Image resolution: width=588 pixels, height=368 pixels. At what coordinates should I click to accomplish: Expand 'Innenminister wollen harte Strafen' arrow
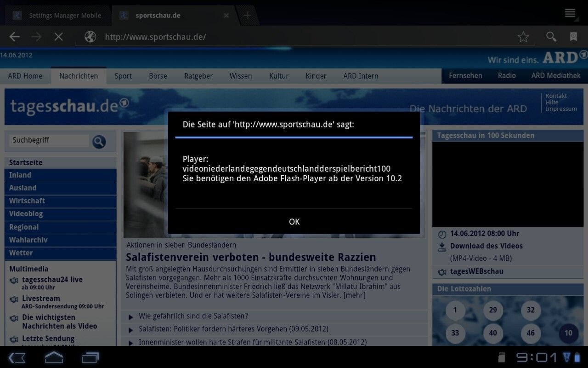[131, 343]
